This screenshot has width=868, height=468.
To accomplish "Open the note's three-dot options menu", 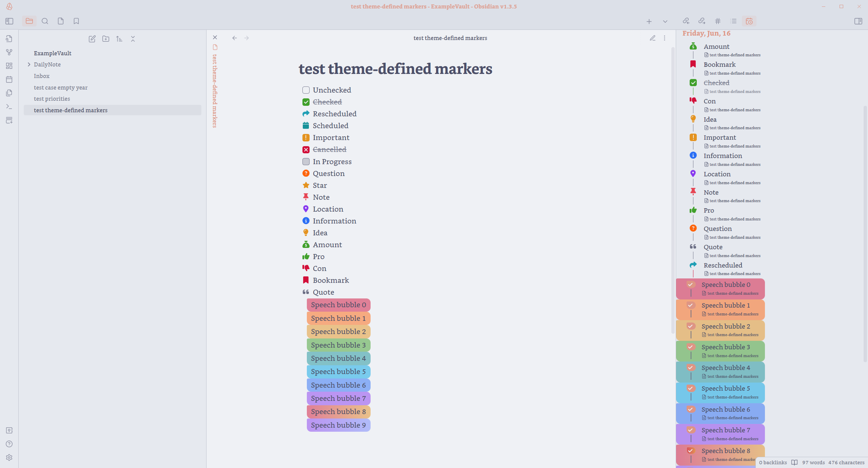I will [x=664, y=38].
